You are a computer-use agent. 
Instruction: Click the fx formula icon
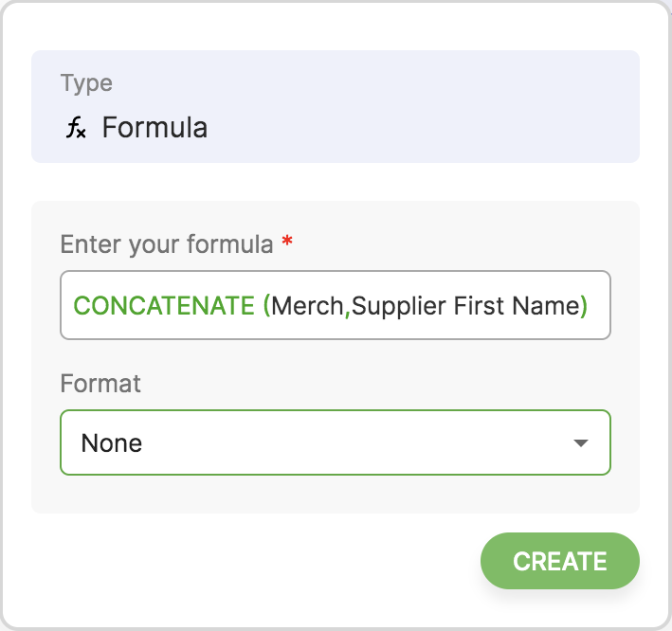[x=76, y=128]
